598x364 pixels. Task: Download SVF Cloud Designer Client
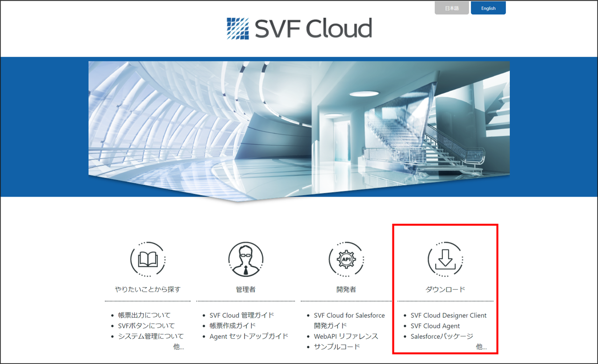pos(448,315)
